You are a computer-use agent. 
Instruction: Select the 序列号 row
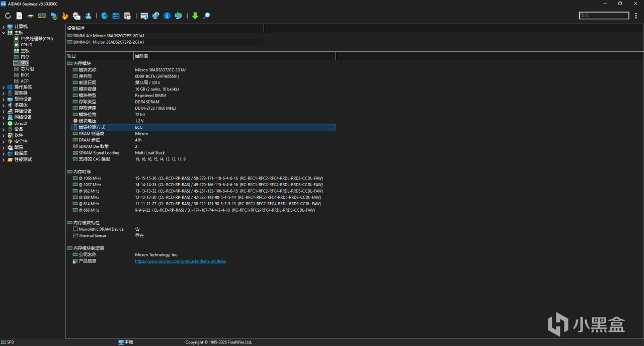tap(204, 76)
